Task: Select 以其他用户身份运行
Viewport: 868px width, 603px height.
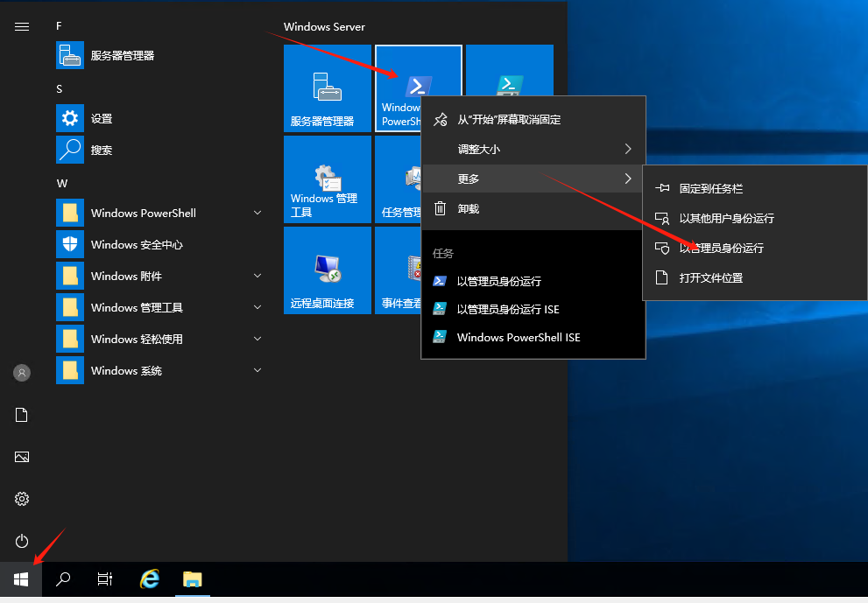Action: (x=755, y=219)
